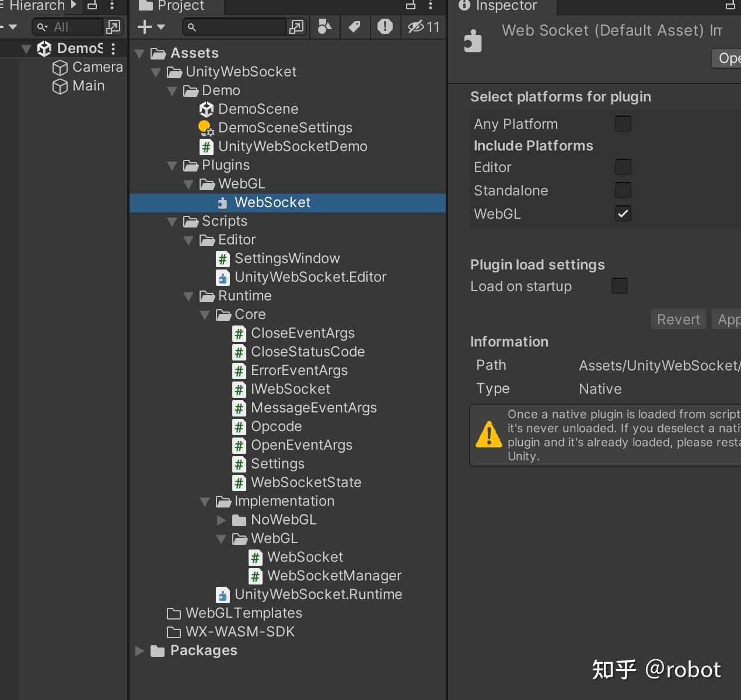Click the plugin icon in the Inspector header
741x700 pixels.
[473, 40]
